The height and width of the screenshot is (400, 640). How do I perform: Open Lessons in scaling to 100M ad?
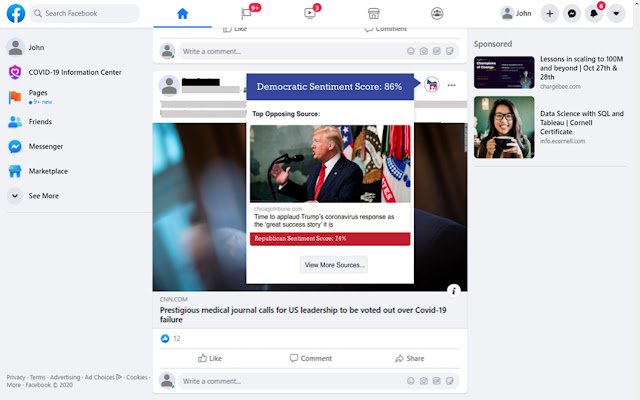(x=581, y=68)
